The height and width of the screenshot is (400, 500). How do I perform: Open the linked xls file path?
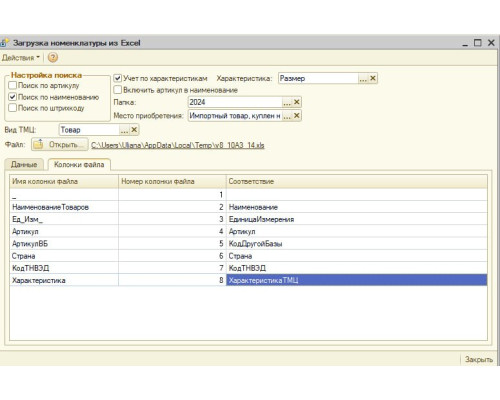[178, 145]
